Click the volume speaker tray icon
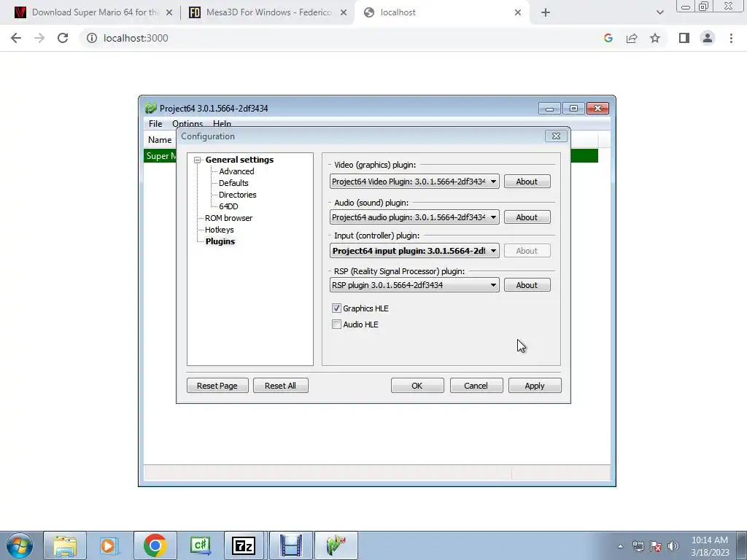Viewport: 747px width, 560px height. (673, 546)
